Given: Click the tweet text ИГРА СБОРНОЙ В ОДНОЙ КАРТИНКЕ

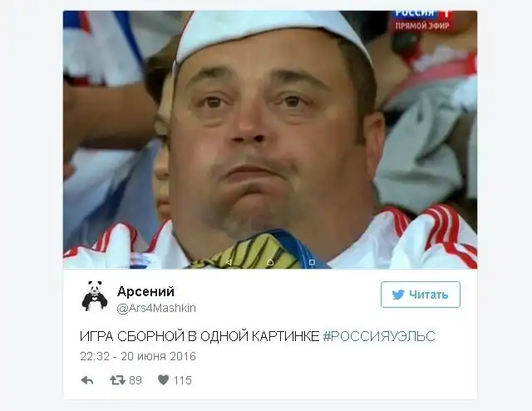Looking at the screenshot, I should (x=199, y=336).
